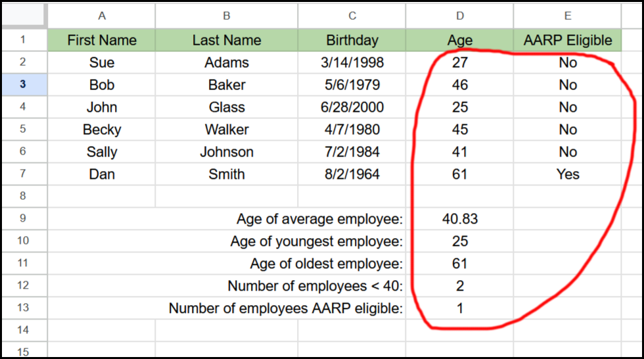Click column E header letter

567,16
